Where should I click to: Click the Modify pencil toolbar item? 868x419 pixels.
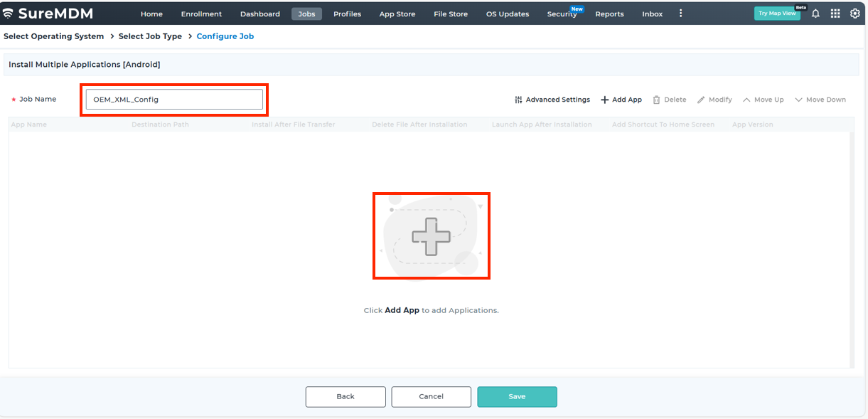pyautogui.click(x=714, y=100)
